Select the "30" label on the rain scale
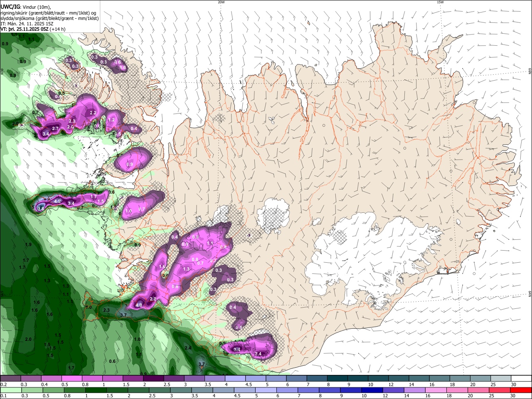This screenshot has width=532, height=399. (x=514, y=396)
